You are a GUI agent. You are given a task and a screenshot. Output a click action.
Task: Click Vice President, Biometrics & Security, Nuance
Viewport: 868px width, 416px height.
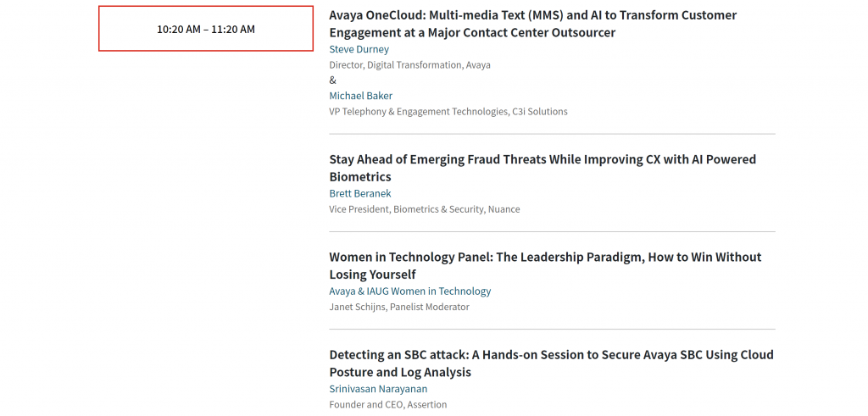(425, 209)
